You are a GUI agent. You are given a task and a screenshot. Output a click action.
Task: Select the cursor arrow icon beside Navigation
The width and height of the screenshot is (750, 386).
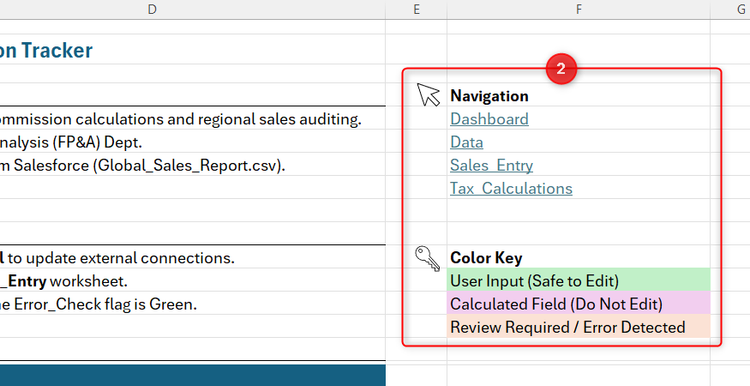[428, 94]
